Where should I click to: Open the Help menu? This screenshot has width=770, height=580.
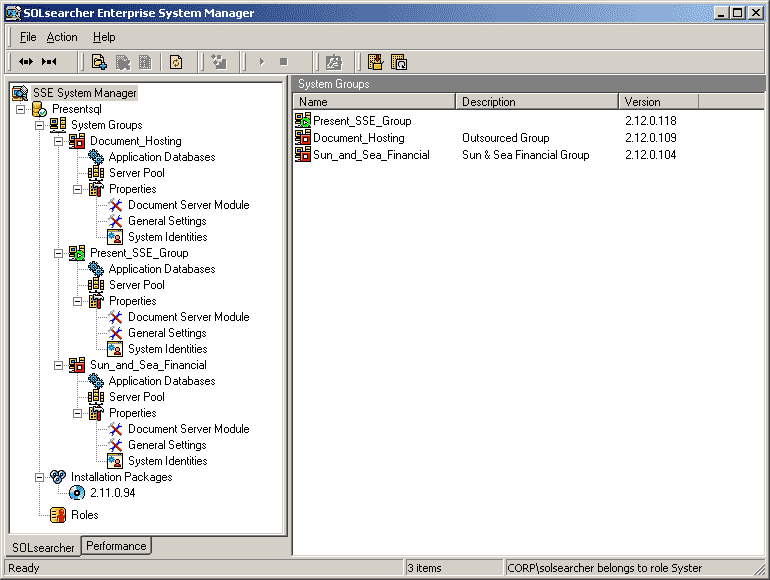pyautogui.click(x=104, y=37)
